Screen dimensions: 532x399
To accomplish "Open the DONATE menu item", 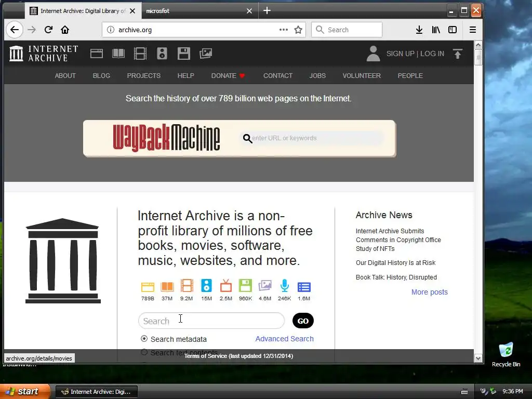I will pos(228,76).
